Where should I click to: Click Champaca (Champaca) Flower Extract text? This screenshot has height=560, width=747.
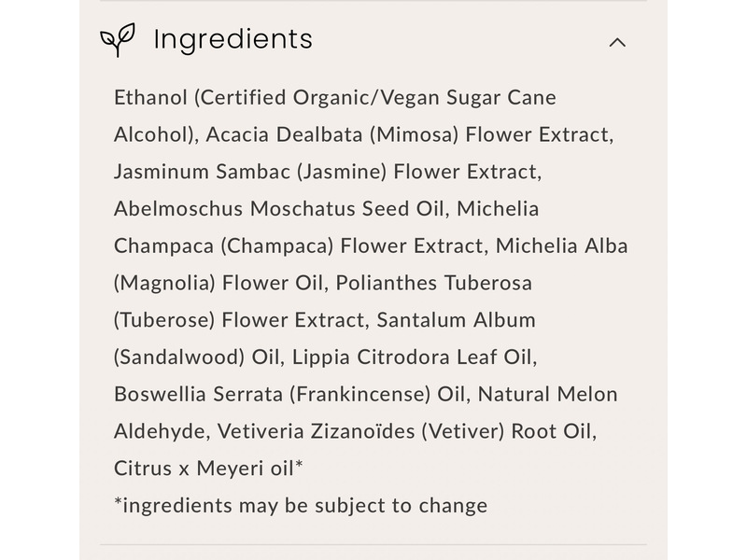(299, 246)
